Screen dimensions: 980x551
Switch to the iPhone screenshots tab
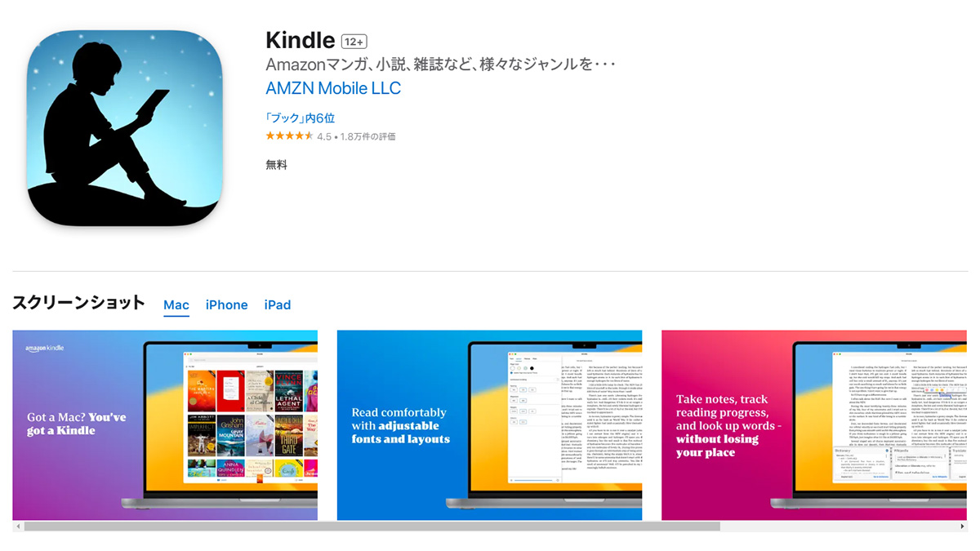coord(226,304)
